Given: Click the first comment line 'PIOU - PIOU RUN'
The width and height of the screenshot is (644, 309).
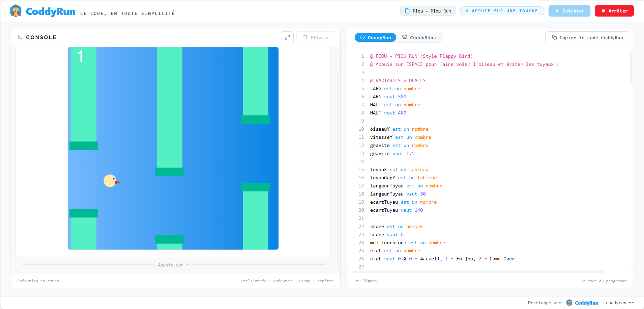Looking at the screenshot, I should pyautogui.click(x=421, y=56).
